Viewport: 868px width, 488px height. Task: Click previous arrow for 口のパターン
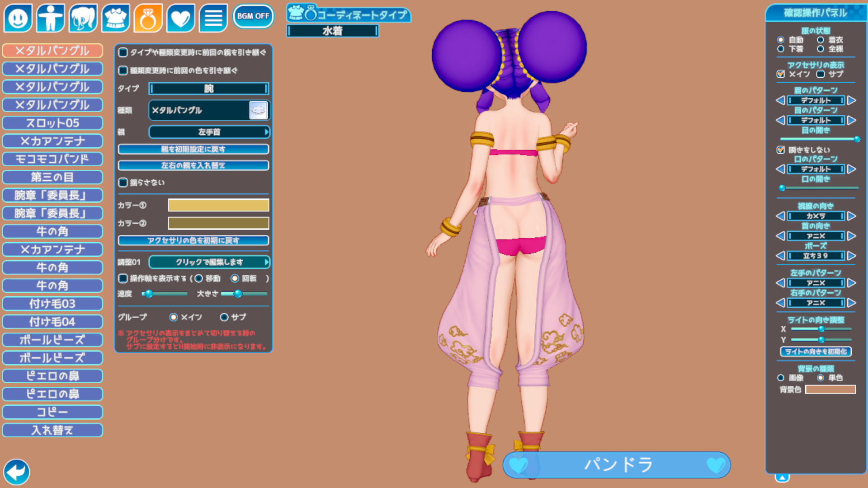pyautogui.click(x=780, y=169)
